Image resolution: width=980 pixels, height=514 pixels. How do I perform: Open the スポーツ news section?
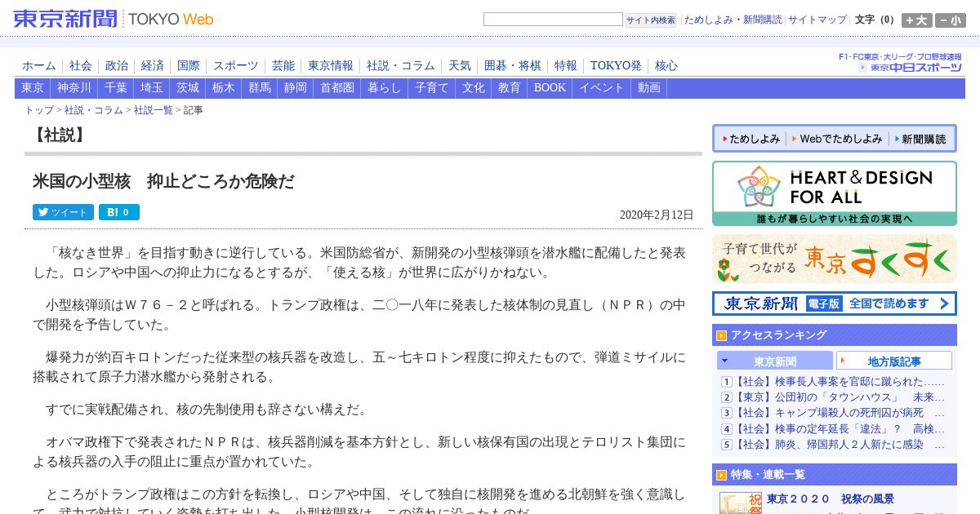tap(236, 66)
